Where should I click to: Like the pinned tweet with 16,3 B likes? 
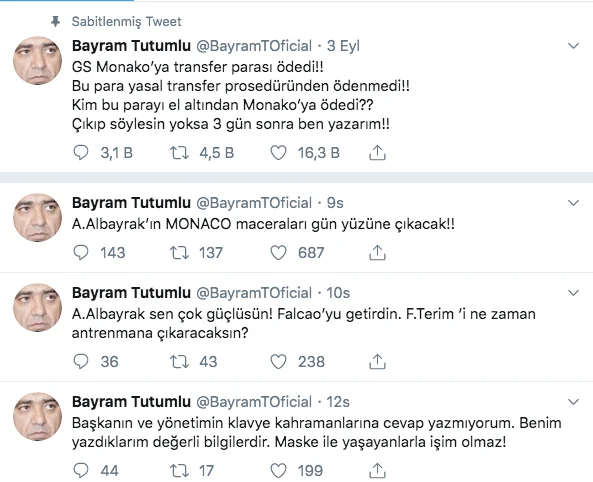tap(278, 153)
